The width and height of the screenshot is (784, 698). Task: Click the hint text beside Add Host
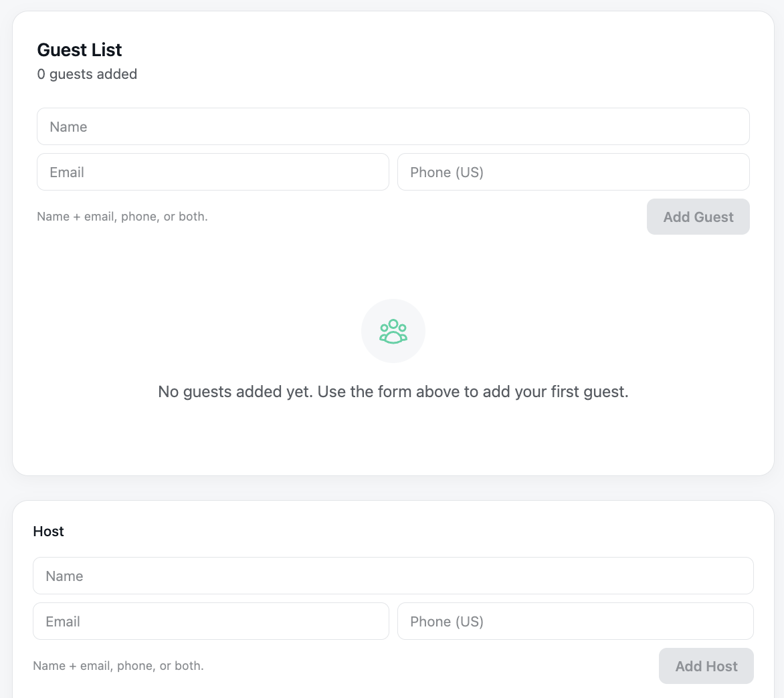coord(118,666)
